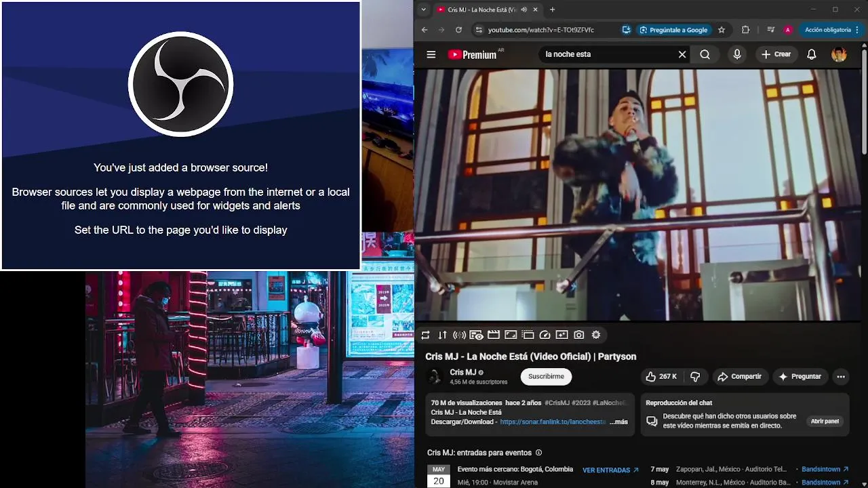Click the install app icon in address bar

point(626,30)
